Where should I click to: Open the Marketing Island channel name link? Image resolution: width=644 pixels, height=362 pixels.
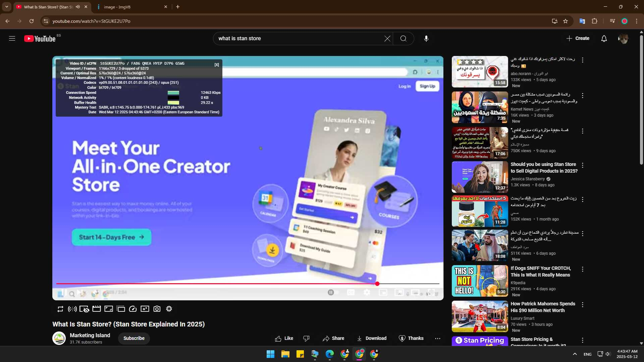pos(90,336)
